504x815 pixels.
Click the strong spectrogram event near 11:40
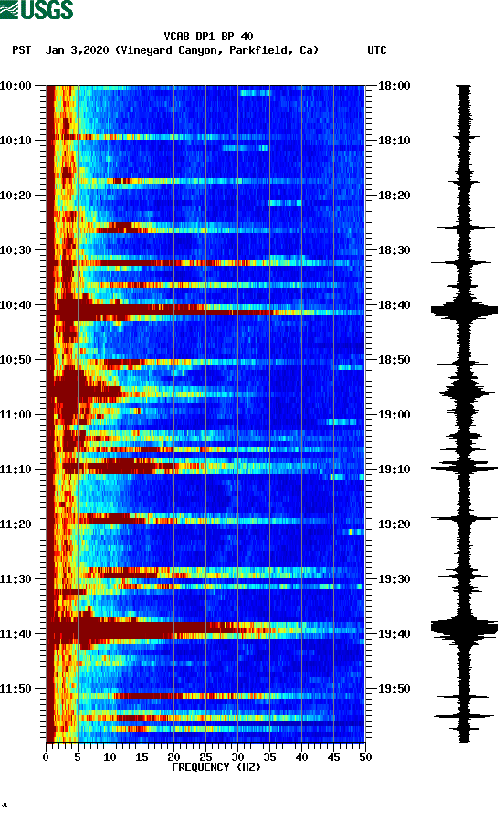pyautogui.click(x=205, y=629)
